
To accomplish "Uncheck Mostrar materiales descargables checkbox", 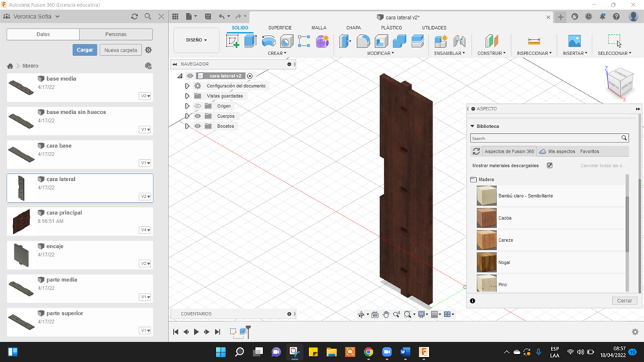I will [x=550, y=166].
